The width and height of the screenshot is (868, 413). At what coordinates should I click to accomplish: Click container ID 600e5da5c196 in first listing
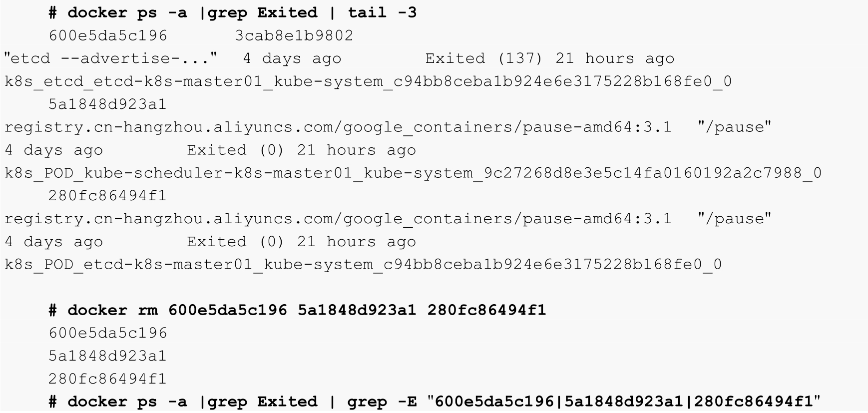[x=108, y=35]
